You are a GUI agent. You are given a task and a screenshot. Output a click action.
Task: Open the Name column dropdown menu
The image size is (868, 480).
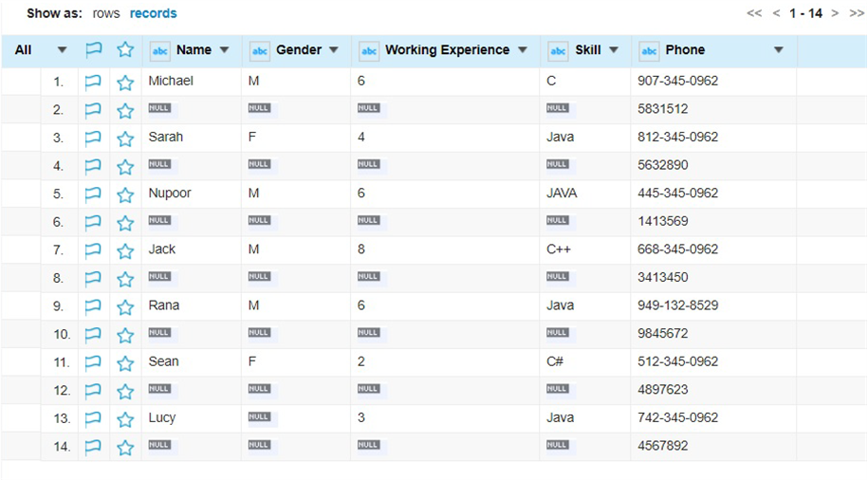[225, 50]
